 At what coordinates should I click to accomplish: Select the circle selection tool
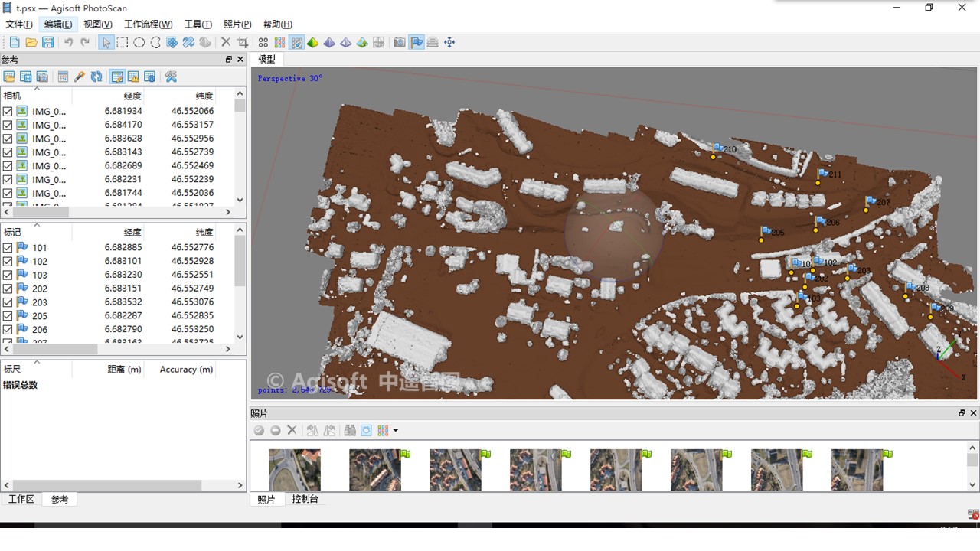click(x=139, y=43)
